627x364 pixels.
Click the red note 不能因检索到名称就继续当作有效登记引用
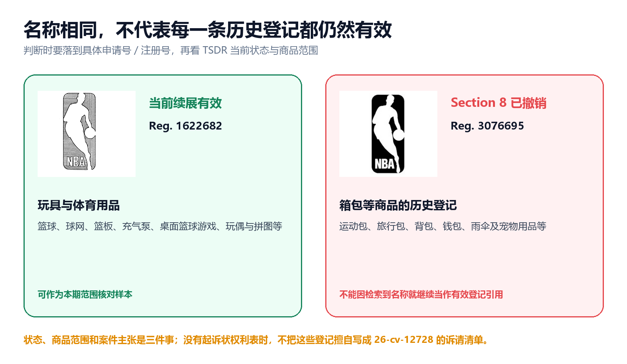pyautogui.click(x=421, y=294)
